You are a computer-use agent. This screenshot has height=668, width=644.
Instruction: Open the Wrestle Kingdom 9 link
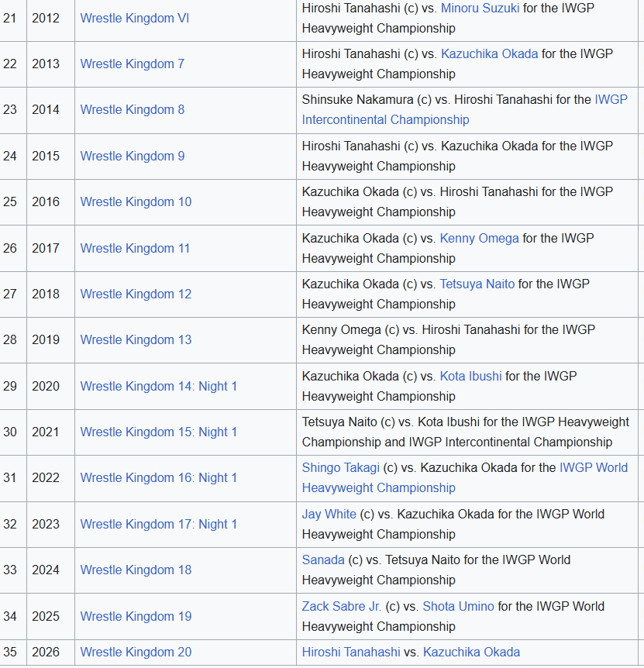click(x=133, y=157)
